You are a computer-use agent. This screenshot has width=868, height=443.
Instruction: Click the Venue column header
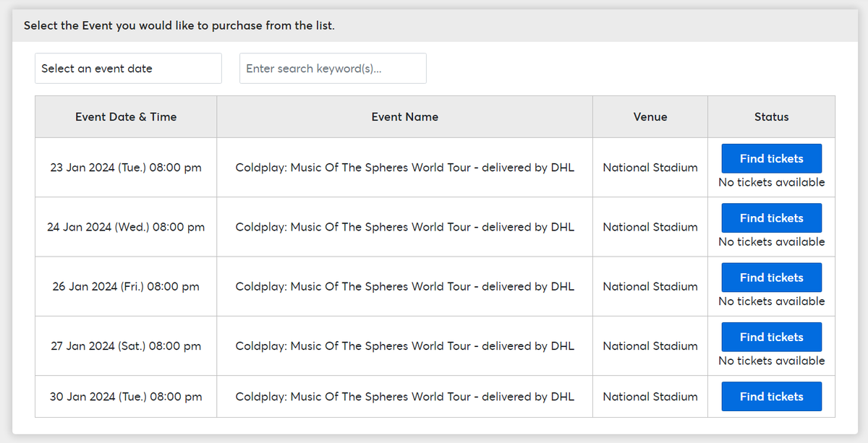tap(650, 116)
